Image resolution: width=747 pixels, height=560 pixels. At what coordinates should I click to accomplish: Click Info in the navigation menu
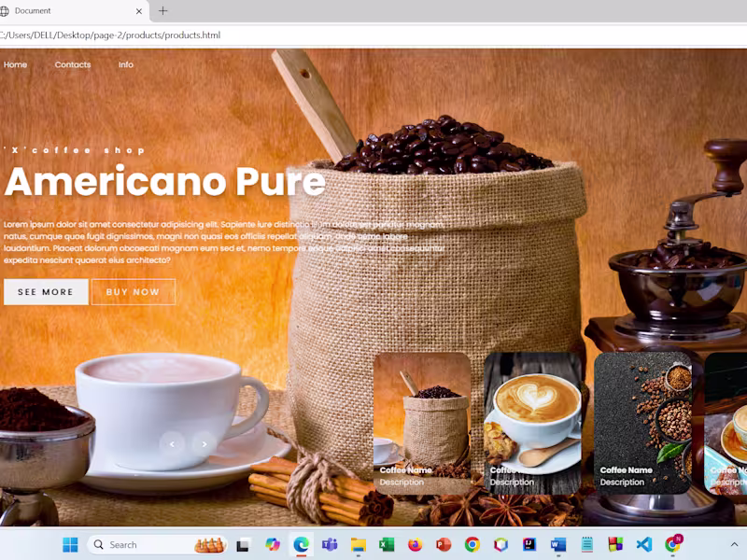[125, 64]
